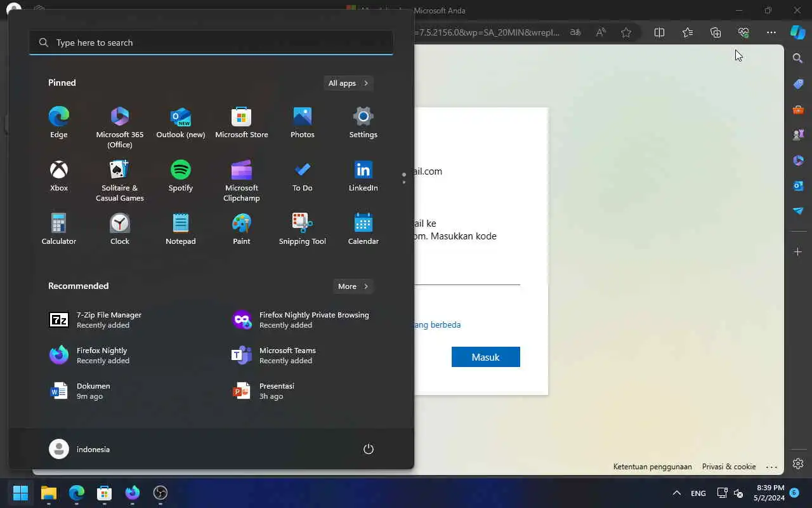Launch the Photos app
The width and height of the screenshot is (812, 508).
coord(303,123)
